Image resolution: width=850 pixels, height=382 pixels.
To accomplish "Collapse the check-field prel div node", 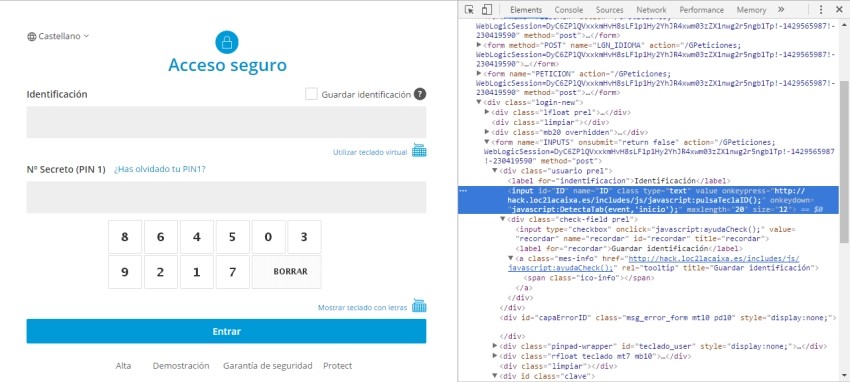I will coord(502,219).
